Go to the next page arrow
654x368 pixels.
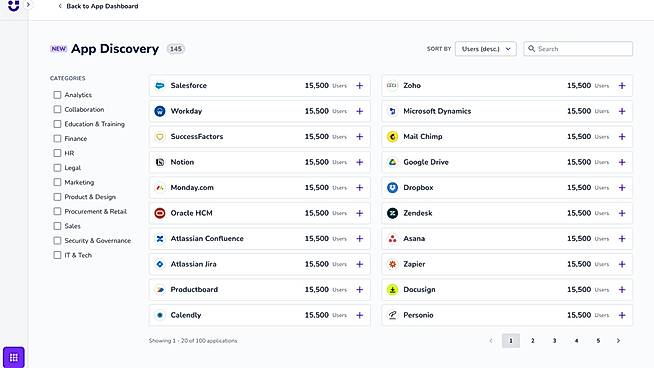(x=618, y=341)
